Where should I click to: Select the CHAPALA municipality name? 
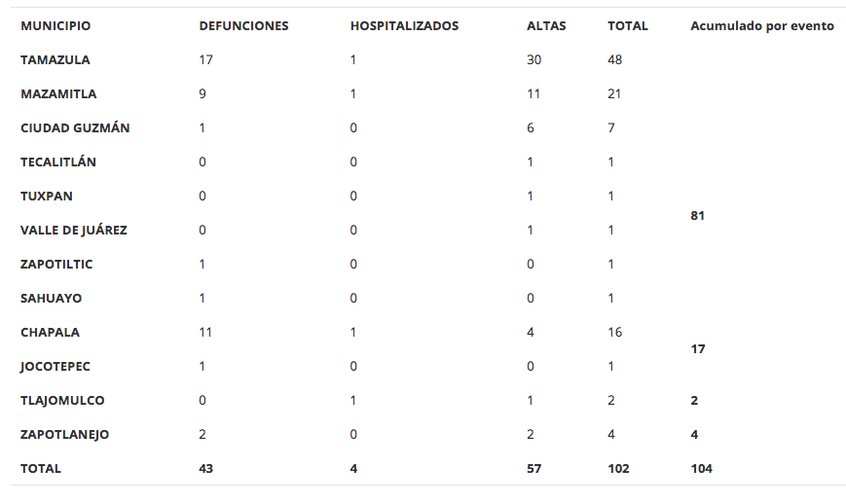point(50,333)
